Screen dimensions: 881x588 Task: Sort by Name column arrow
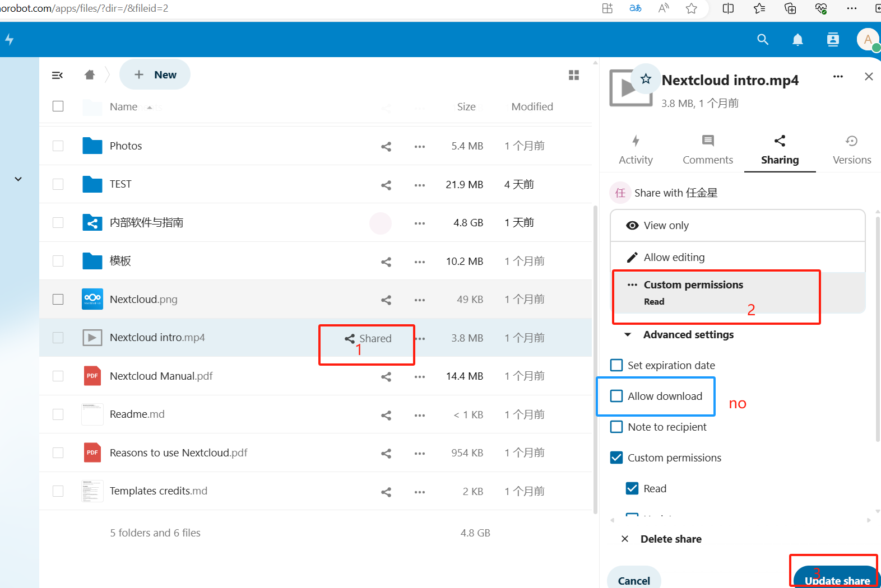(150, 107)
